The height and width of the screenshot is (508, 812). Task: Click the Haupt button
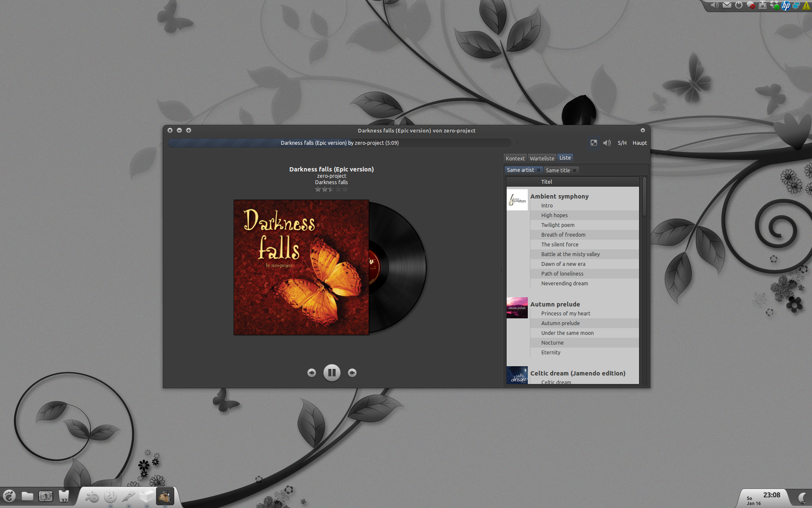(x=639, y=143)
